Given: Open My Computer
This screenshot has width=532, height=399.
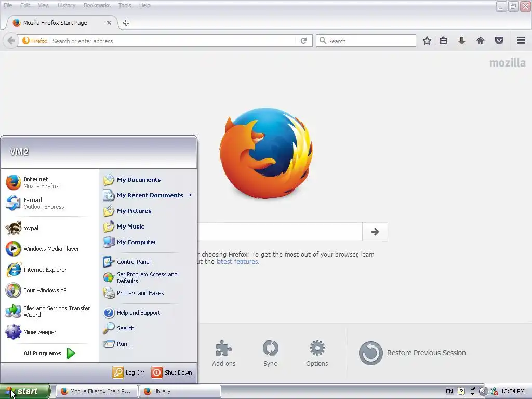Looking at the screenshot, I should coord(148,242).
